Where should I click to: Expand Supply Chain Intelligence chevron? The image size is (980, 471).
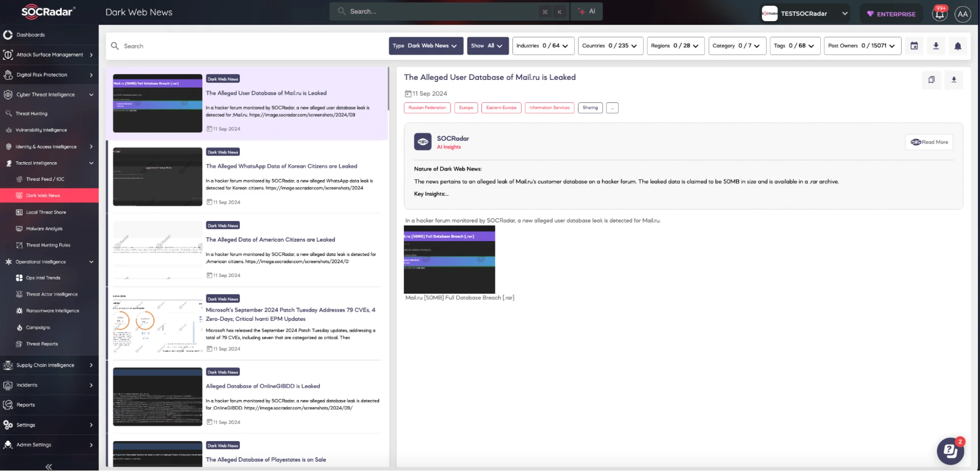coord(91,365)
